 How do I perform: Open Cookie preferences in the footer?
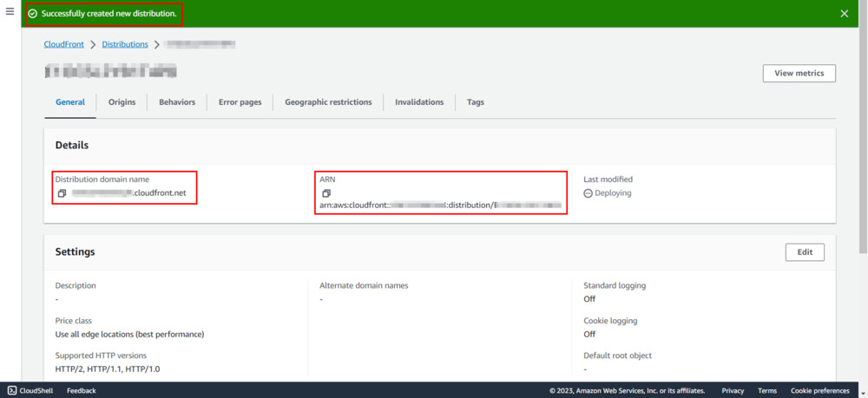(820, 391)
